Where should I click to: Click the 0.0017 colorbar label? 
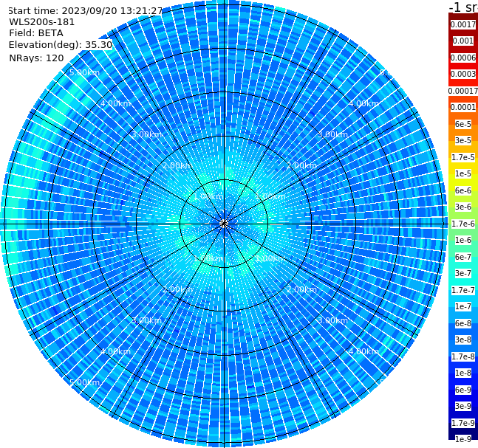pyautogui.click(x=463, y=24)
